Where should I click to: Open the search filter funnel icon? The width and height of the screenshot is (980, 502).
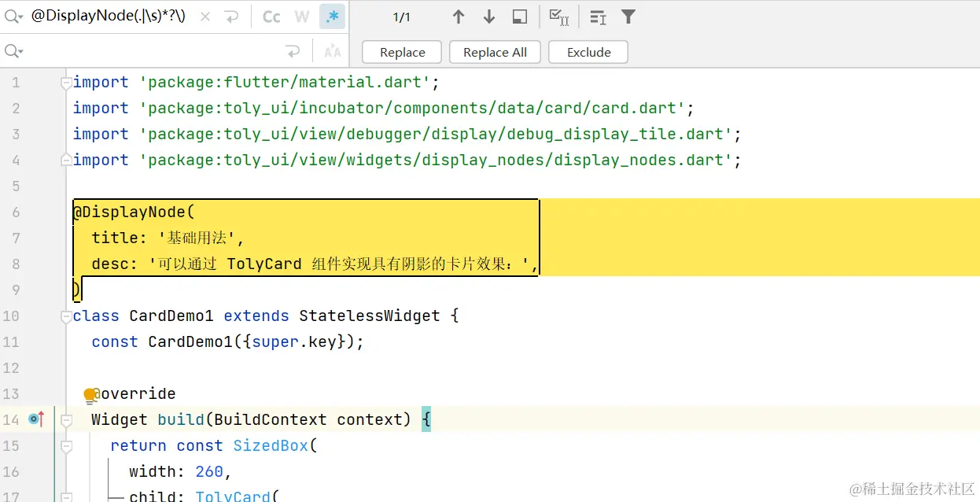click(628, 17)
